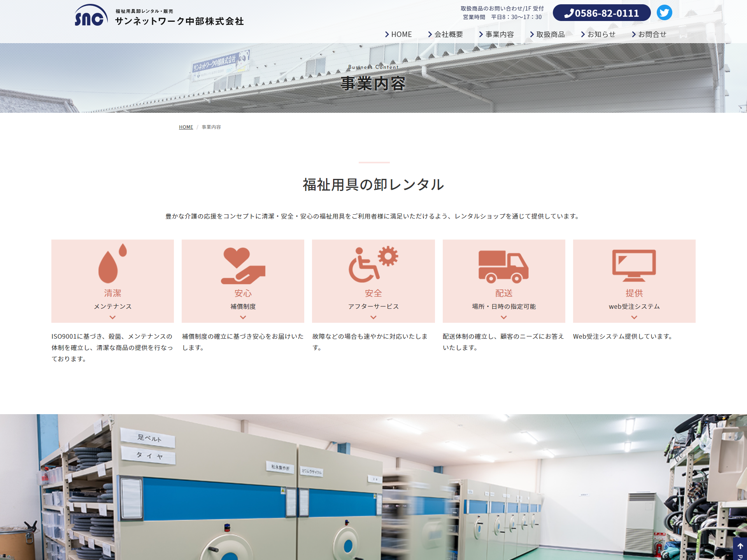
Task: Open 会社概要 in the navigation menu
Action: [x=445, y=34]
